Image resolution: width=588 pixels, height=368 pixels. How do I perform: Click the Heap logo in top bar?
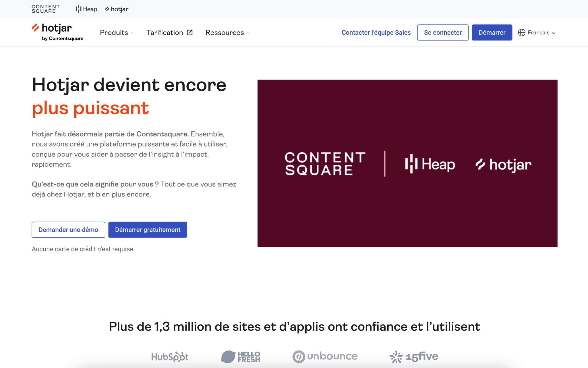point(86,9)
